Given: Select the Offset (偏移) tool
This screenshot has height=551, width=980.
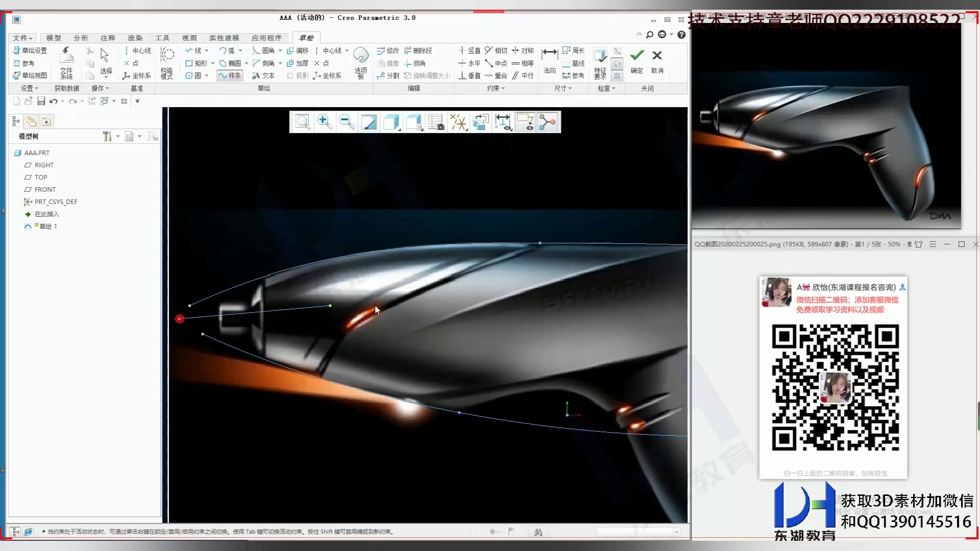Looking at the screenshot, I should (x=298, y=51).
